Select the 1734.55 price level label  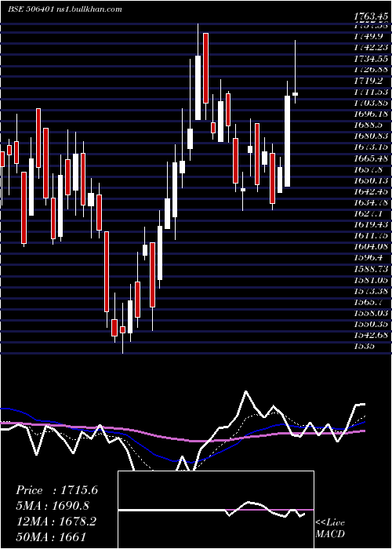[370, 59]
